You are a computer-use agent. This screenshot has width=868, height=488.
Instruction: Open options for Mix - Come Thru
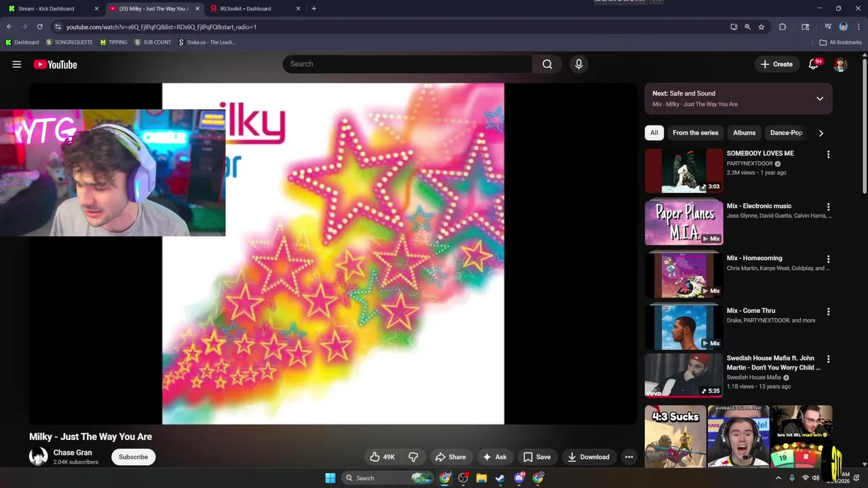pyautogui.click(x=828, y=312)
